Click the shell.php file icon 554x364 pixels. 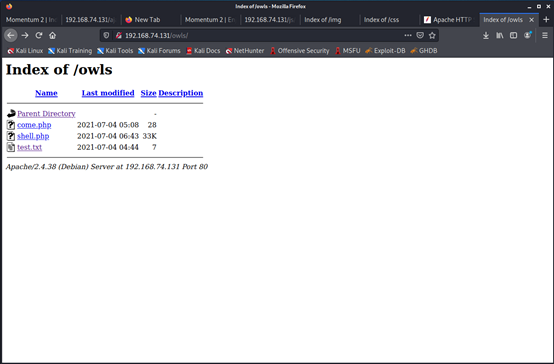tap(11, 136)
